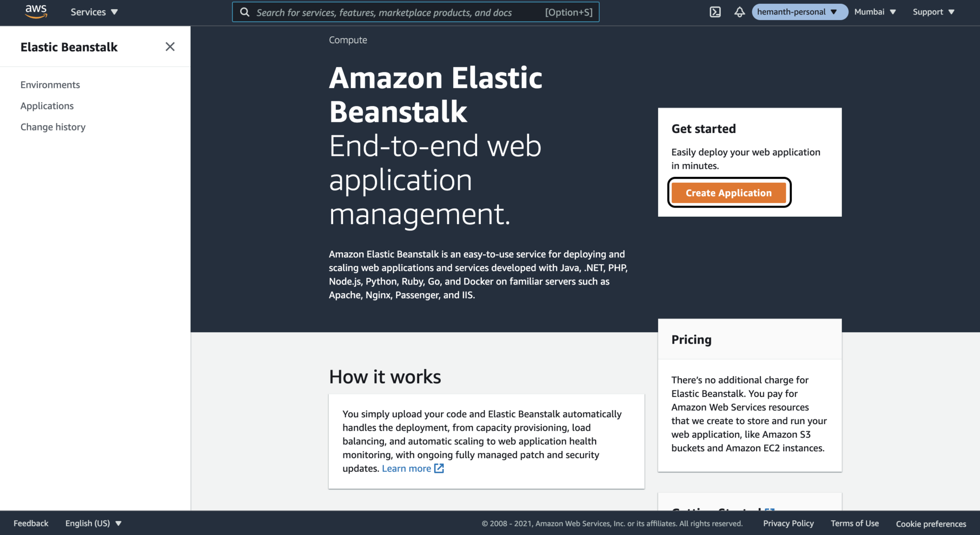This screenshot has width=980, height=535.
Task: Open Applications in the sidebar
Action: point(47,106)
